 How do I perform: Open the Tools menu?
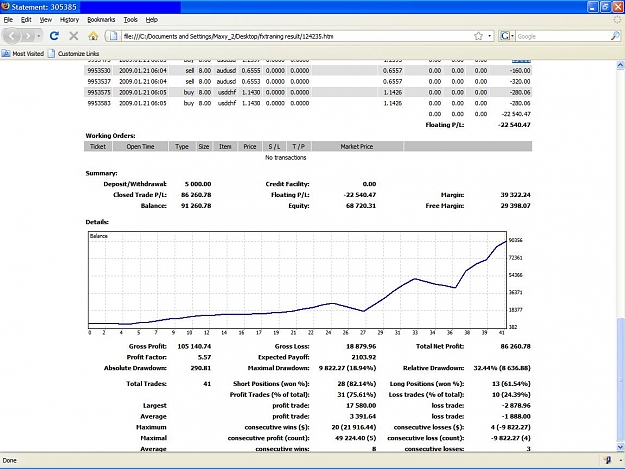(131, 20)
